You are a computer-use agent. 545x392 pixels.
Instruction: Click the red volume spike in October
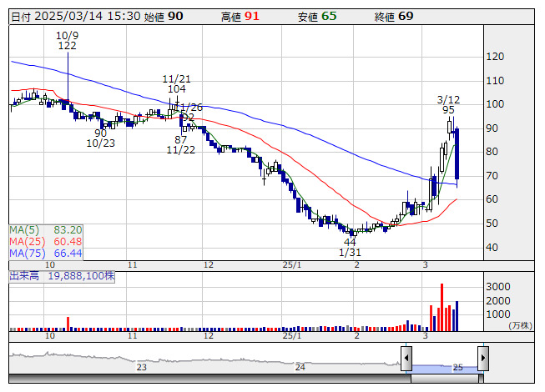pyautogui.click(x=68, y=324)
